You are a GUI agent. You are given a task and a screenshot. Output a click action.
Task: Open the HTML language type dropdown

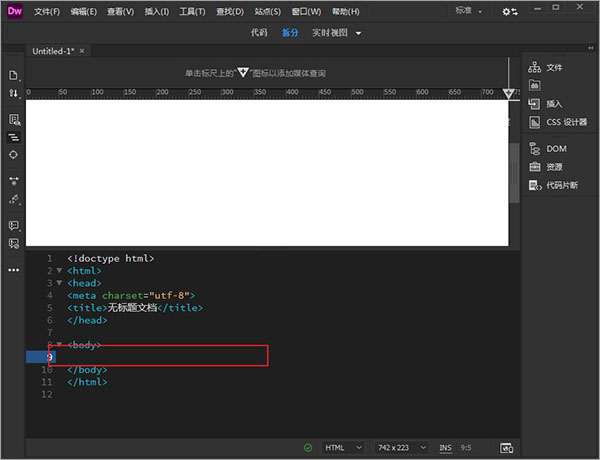coord(343,447)
